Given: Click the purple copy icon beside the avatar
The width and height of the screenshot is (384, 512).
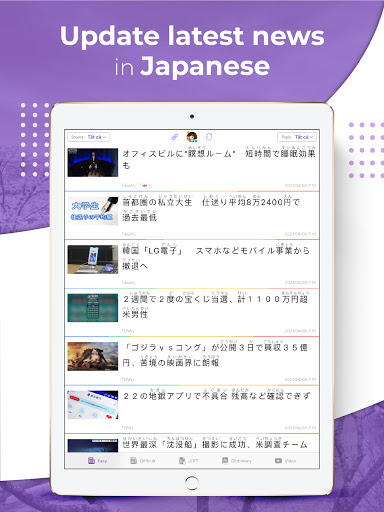Looking at the screenshot, I should coord(209,137).
